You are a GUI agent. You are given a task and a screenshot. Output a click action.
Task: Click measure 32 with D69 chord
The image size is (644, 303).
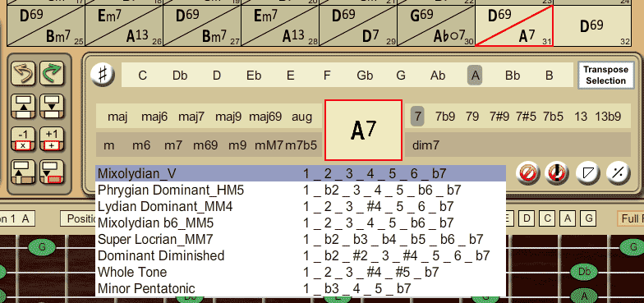coord(591,26)
